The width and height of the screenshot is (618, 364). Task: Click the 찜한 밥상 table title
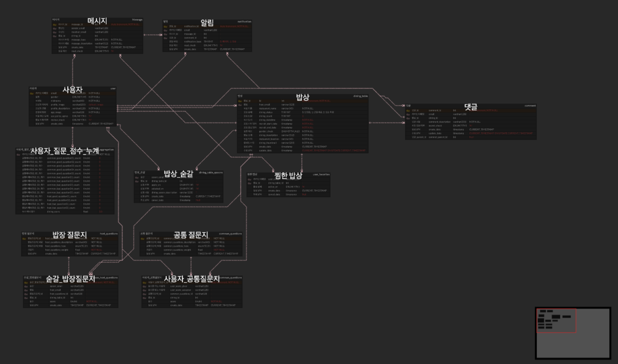288,175
